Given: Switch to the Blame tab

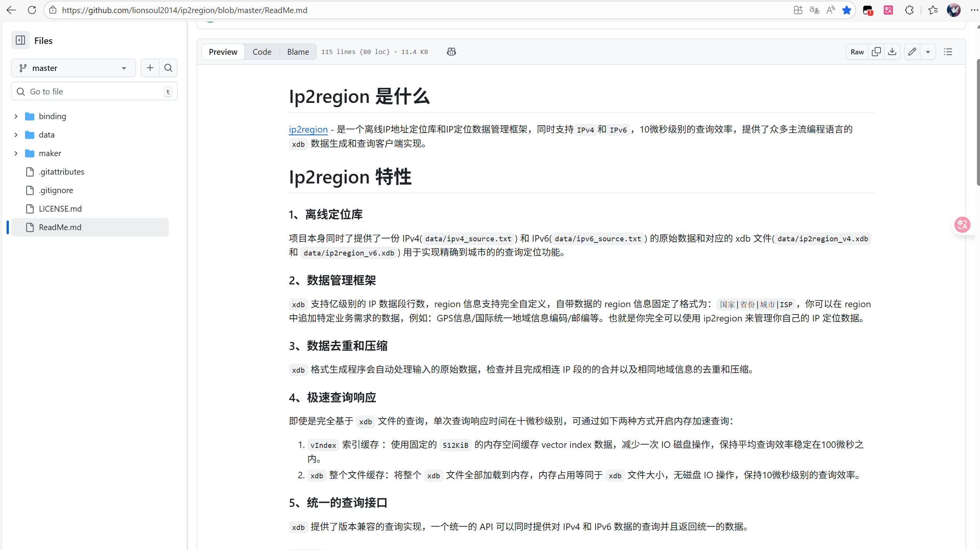Looking at the screenshot, I should (298, 52).
